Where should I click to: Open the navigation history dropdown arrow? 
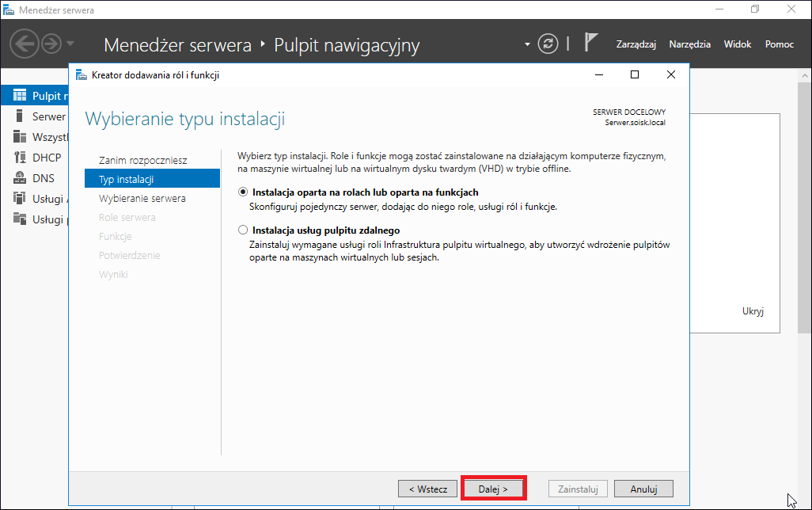tap(70, 44)
